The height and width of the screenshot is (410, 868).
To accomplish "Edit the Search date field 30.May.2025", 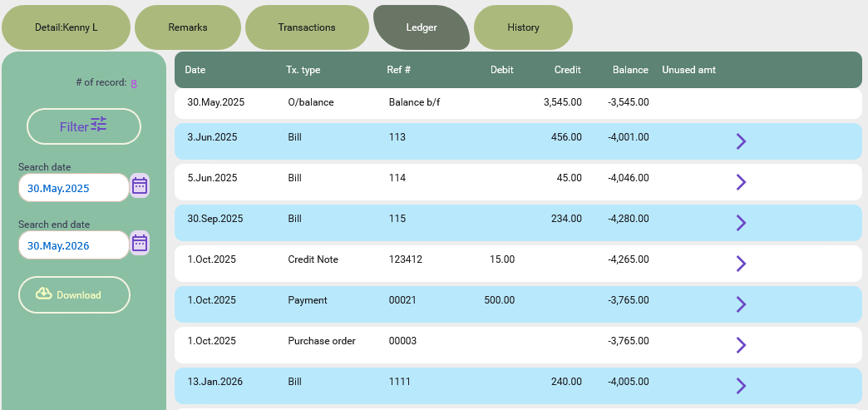I will click(74, 188).
